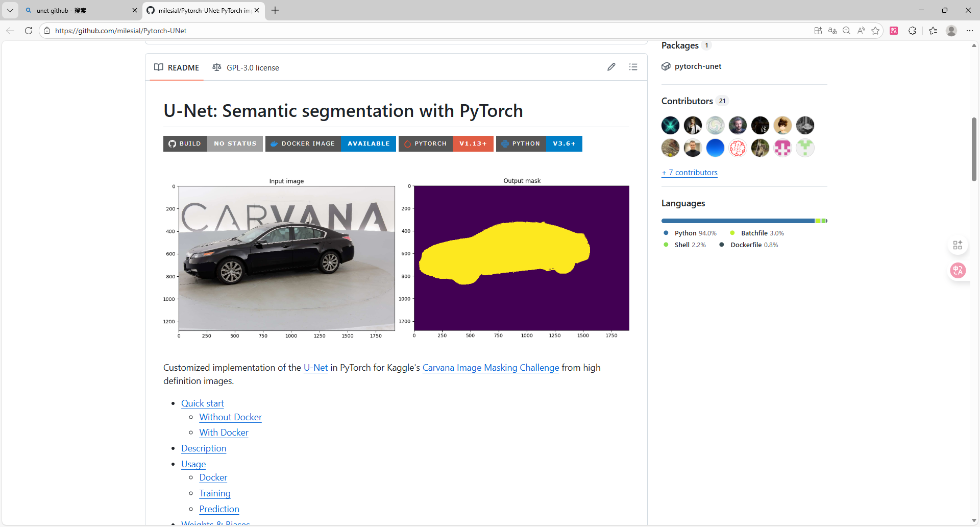Jump to the Training section

[x=215, y=493]
